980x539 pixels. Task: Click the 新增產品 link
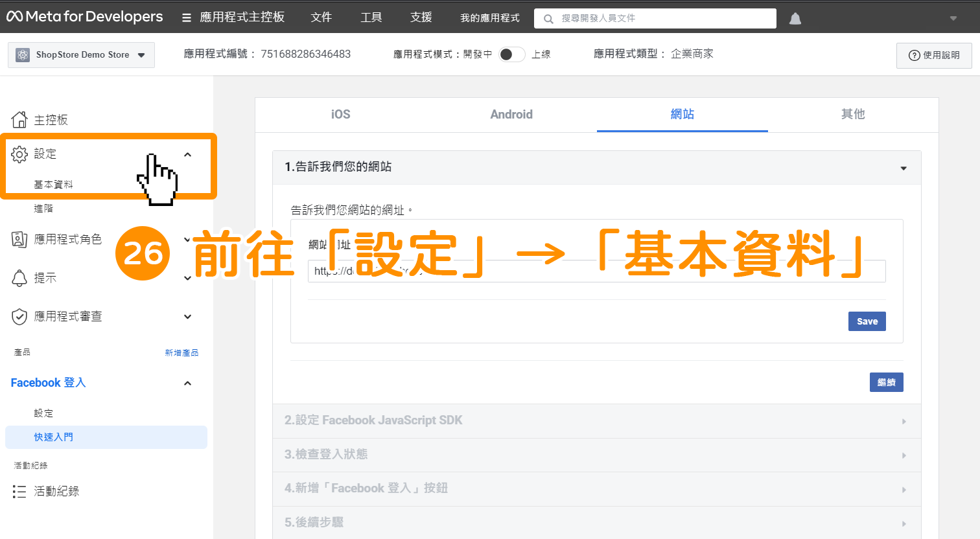click(x=181, y=353)
